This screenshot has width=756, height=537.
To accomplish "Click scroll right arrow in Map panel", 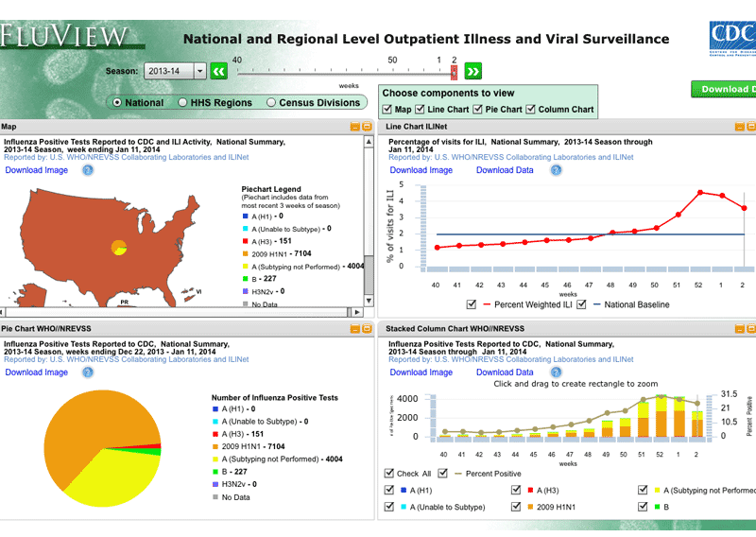I will [x=357, y=312].
